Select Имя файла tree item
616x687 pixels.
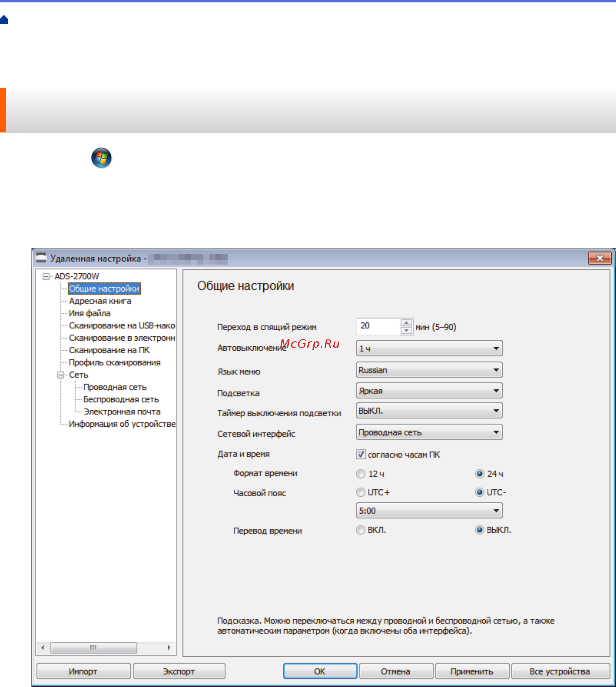[x=90, y=313]
